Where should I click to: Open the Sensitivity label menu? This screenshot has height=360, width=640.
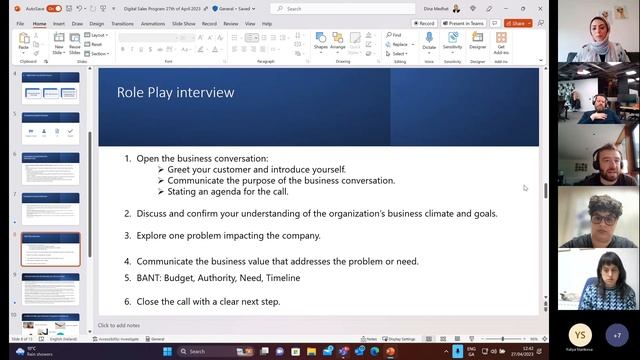452,42
